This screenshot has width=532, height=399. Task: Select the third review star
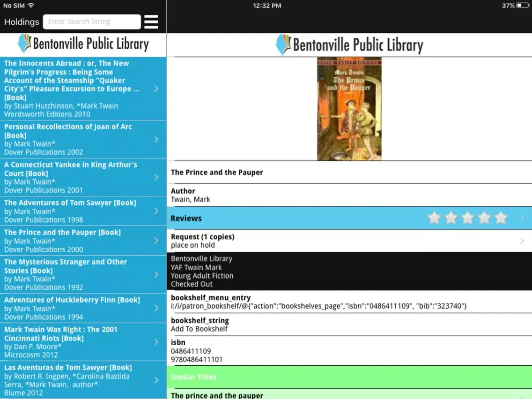click(x=467, y=218)
